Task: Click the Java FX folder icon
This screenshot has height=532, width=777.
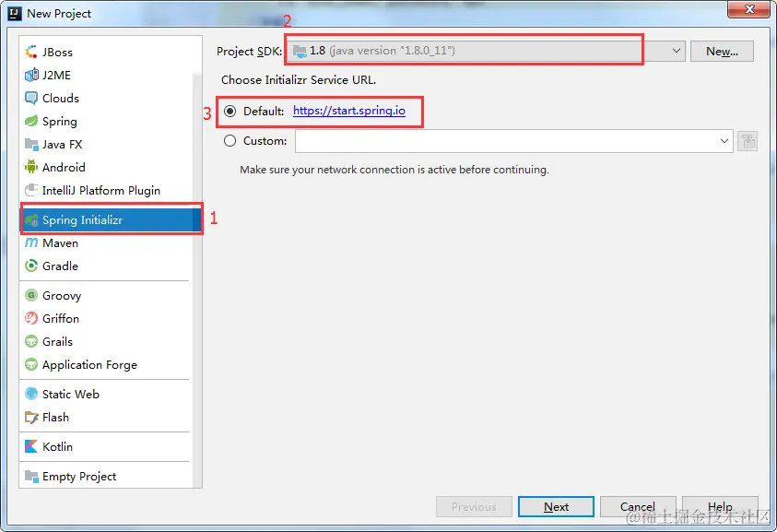Action: coord(31,144)
